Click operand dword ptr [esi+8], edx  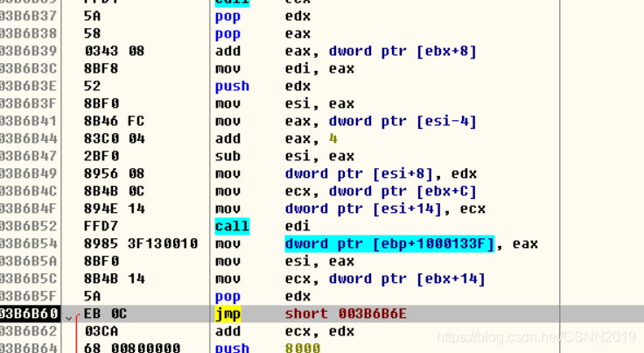point(381,173)
